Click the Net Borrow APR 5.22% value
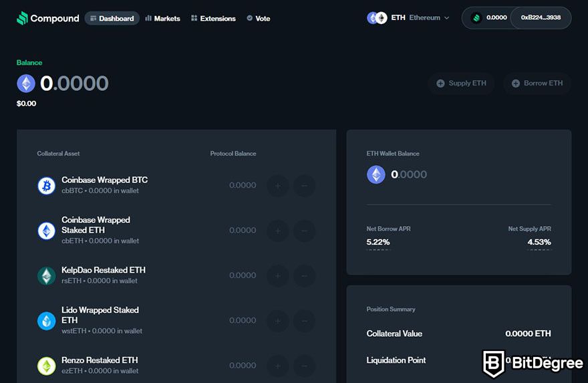The image size is (588, 383). [378, 242]
